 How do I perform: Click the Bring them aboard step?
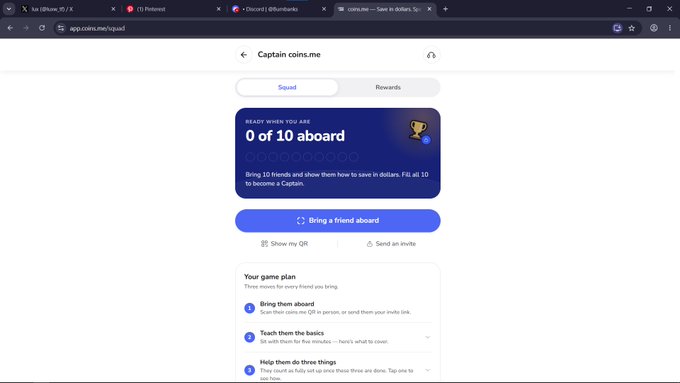pos(338,308)
